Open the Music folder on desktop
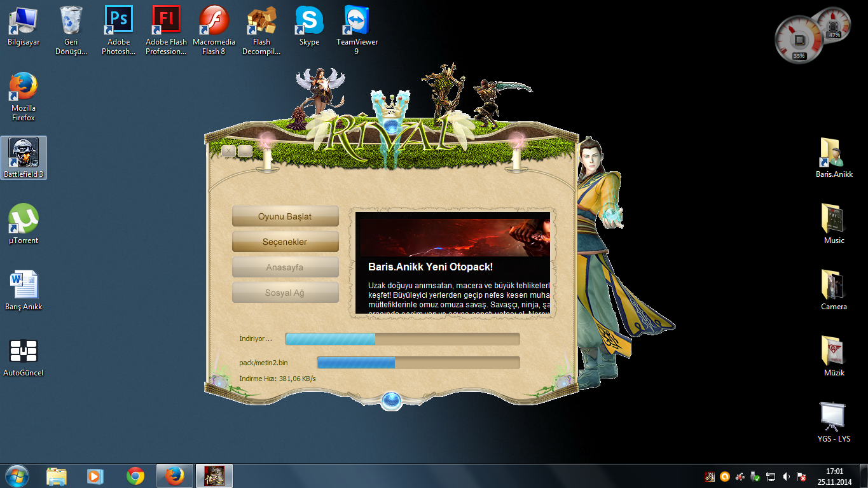 pos(834,224)
